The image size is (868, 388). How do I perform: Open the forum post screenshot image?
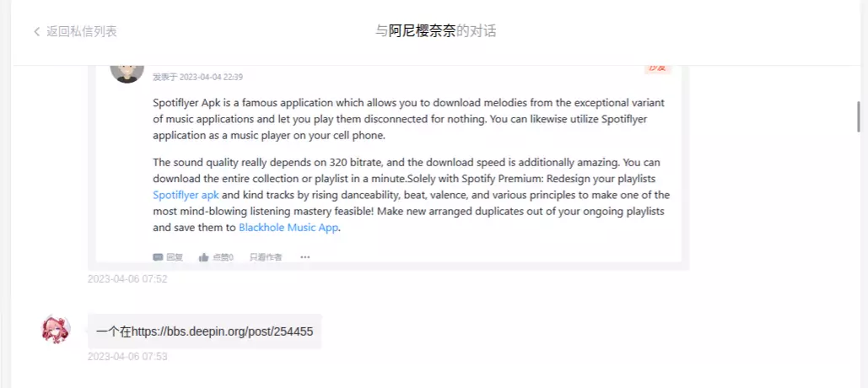[389, 168]
